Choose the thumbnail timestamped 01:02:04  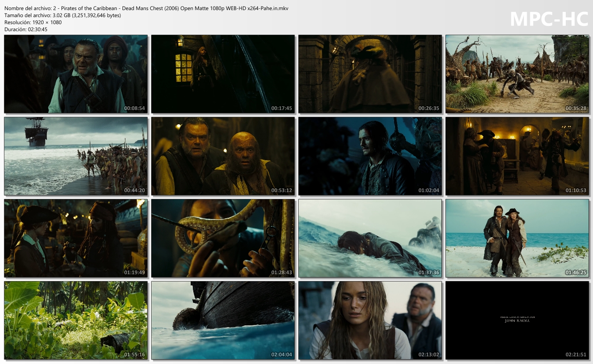(x=370, y=156)
